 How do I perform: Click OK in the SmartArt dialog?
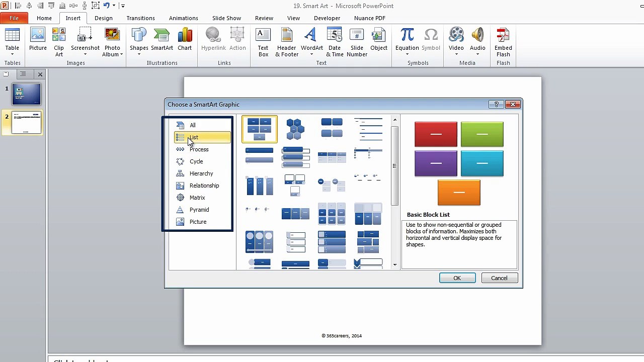point(457,278)
